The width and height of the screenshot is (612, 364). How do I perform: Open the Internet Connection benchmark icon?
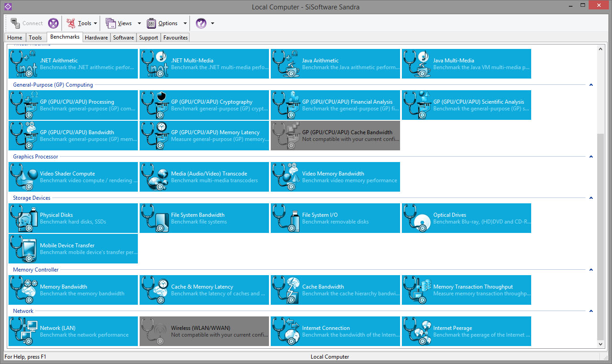click(x=286, y=331)
